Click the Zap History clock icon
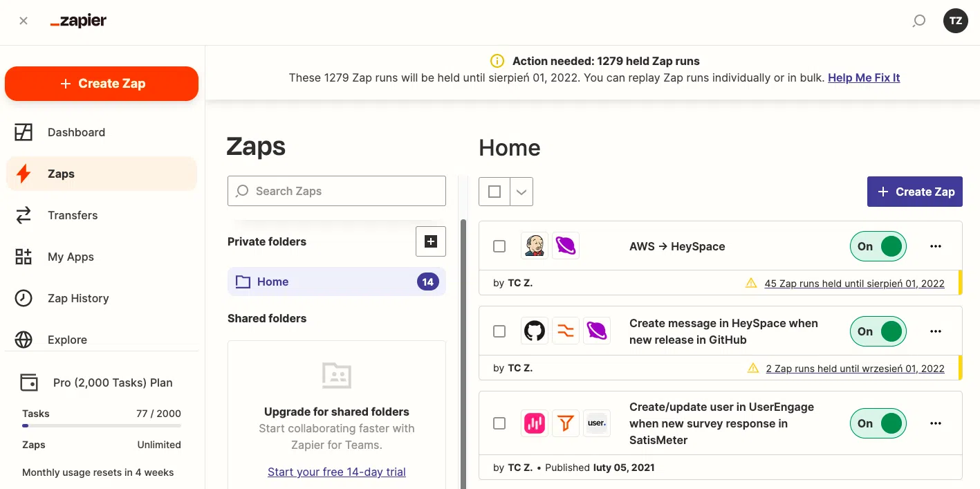Screen dimensions: 980x489 [x=24, y=298]
